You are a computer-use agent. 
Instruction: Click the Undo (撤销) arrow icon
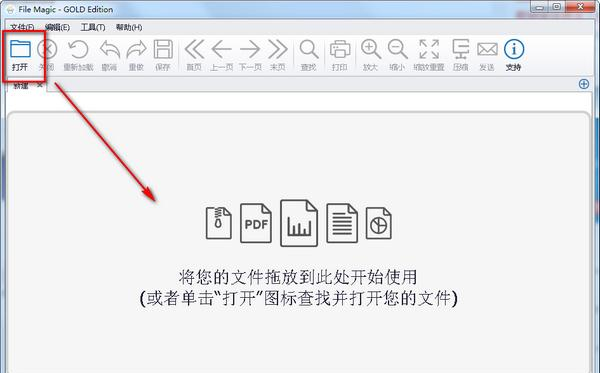point(110,49)
